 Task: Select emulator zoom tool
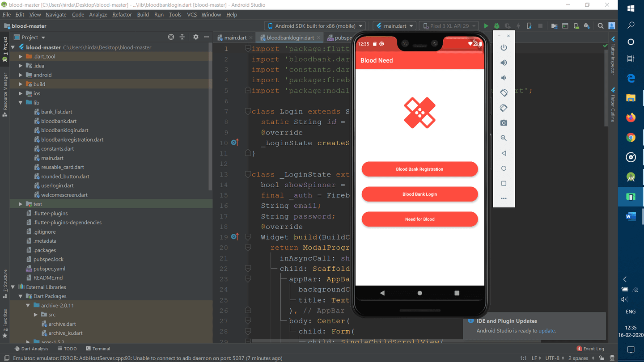tap(504, 138)
